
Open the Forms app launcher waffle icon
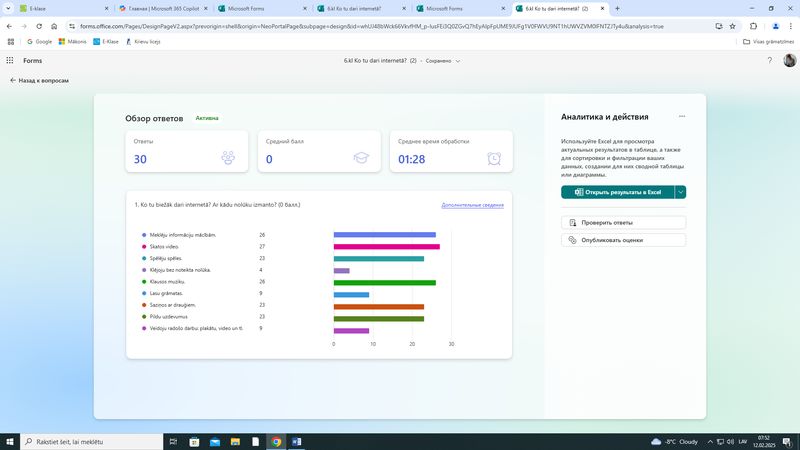tap(10, 60)
